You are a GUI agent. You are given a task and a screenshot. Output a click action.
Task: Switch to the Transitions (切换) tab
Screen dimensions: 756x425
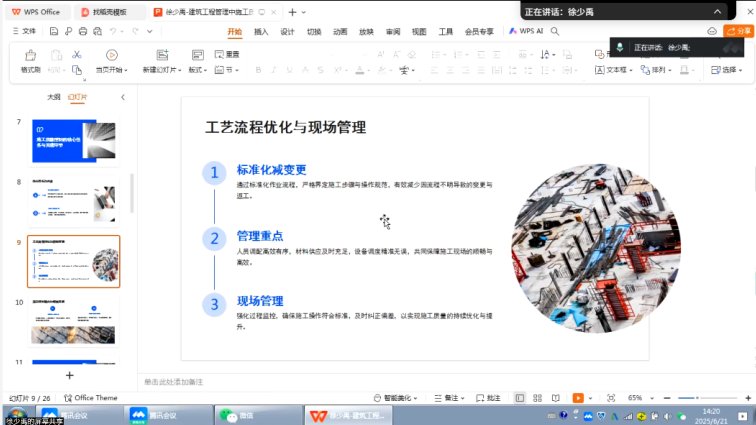point(314,32)
